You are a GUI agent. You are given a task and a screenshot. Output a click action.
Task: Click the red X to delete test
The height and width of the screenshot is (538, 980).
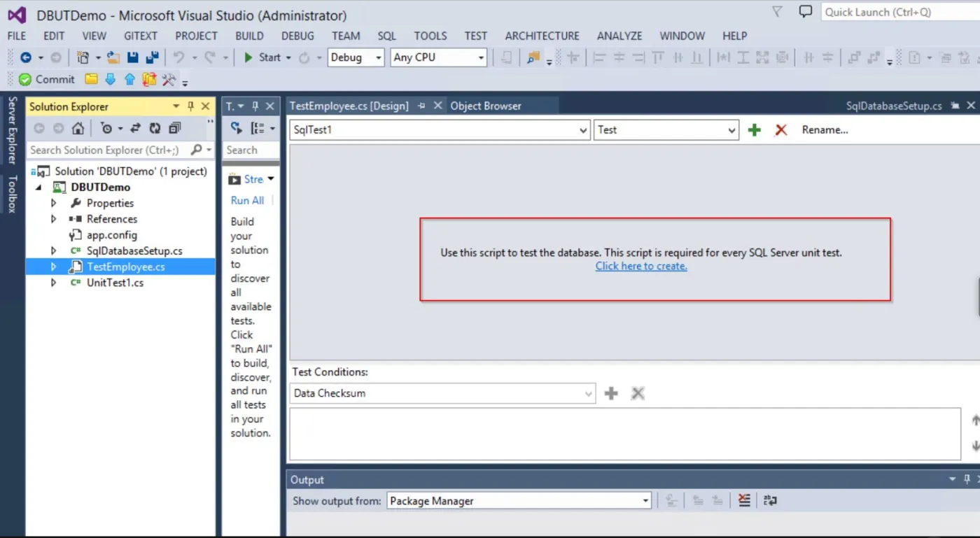[781, 130]
